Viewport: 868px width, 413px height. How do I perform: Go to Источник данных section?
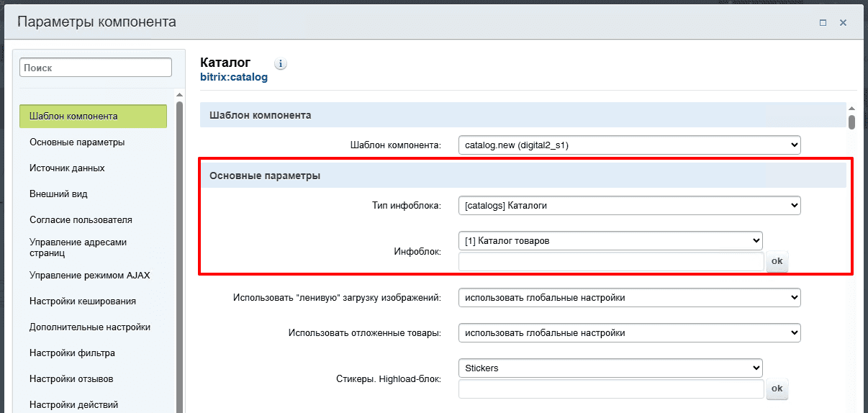pyautogui.click(x=67, y=168)
